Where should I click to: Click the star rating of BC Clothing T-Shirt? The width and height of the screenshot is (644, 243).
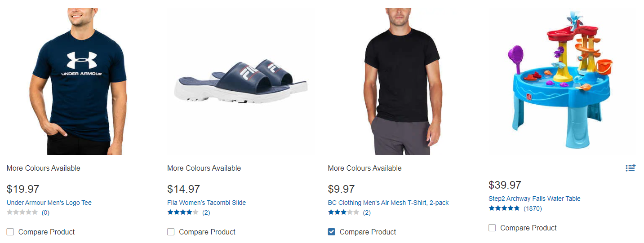(x=343, y=212)
